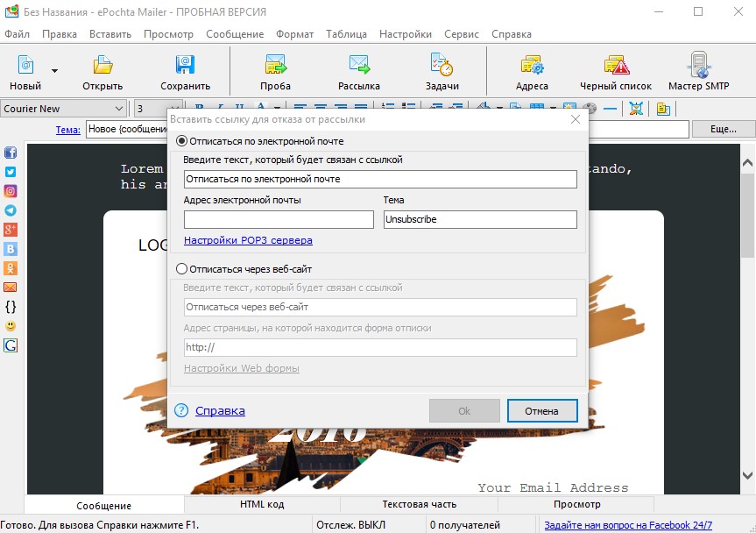The image size is (756, 533).
Task: Launch Мастер SMTP from toolbar
Action: pyautogui.click(x=699, y=72)
